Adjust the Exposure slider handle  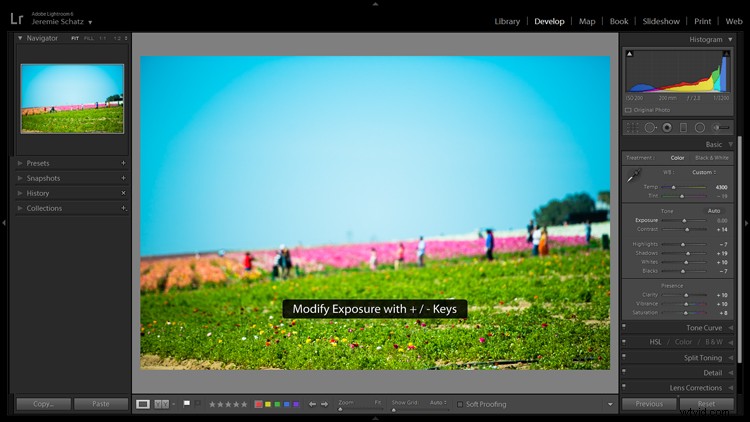click(x=684, y=221)
